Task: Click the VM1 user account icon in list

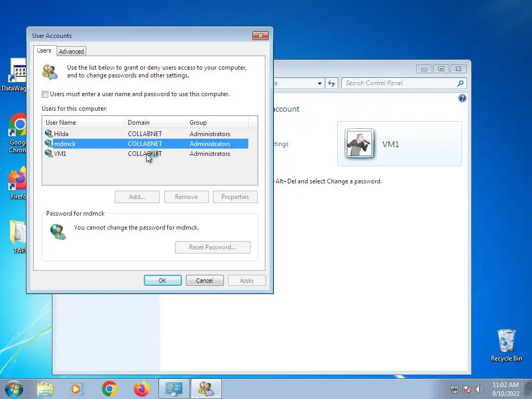Action: [48, 153]
